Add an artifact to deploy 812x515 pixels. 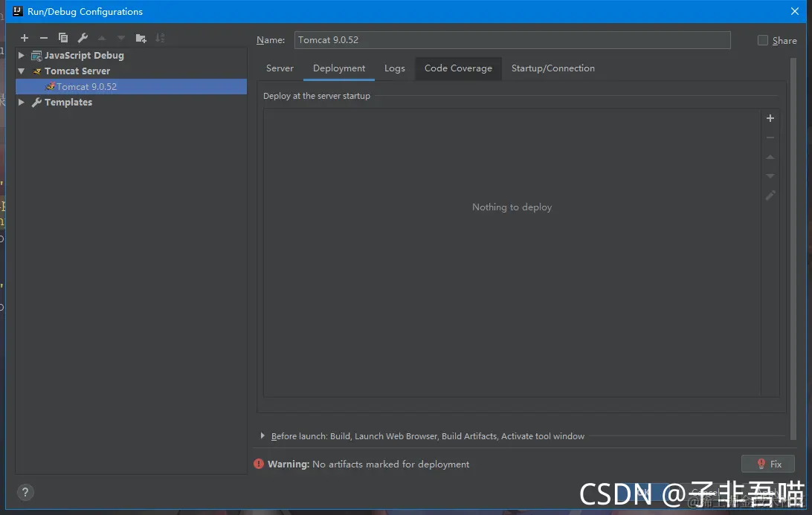click(770, 118)
